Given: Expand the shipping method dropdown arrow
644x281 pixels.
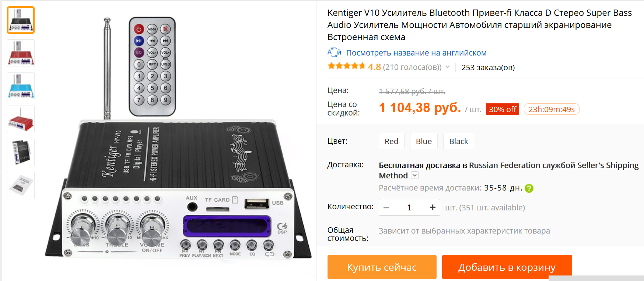Looking at the screenshot, I should click(415, 175).
